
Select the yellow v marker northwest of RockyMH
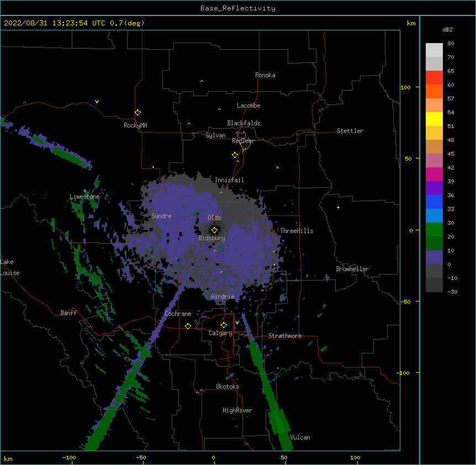pos(97,102)
